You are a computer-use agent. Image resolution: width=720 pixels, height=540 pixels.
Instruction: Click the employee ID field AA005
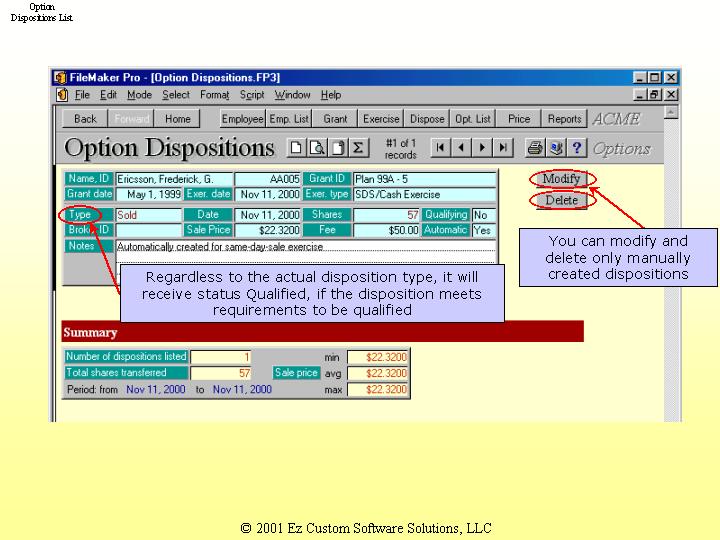(268, 179)
